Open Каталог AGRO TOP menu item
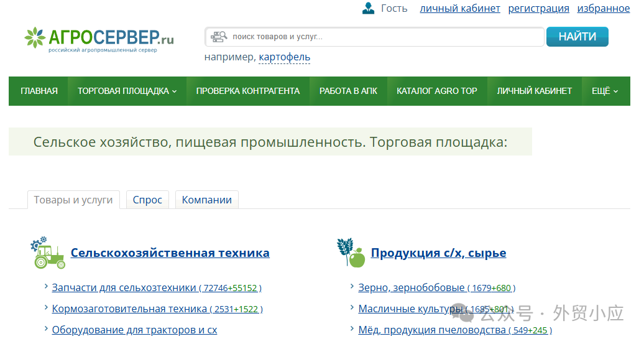The image size is (644, 339). 436,91
